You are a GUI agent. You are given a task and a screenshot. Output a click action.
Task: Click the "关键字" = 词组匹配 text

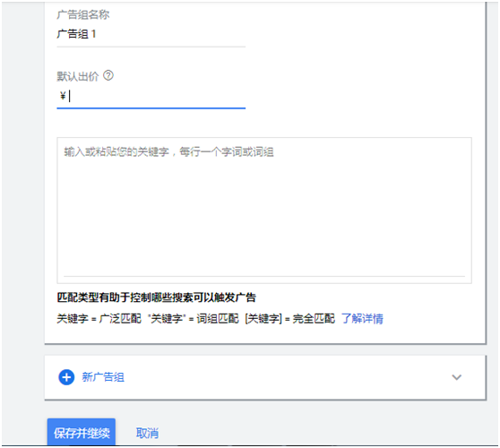pyautogui.click(x=194, y=319)
